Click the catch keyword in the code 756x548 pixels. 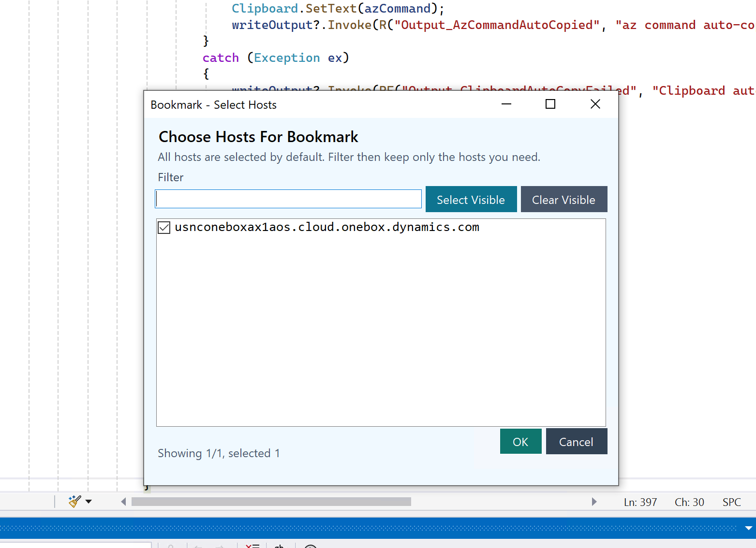(221, 58)
